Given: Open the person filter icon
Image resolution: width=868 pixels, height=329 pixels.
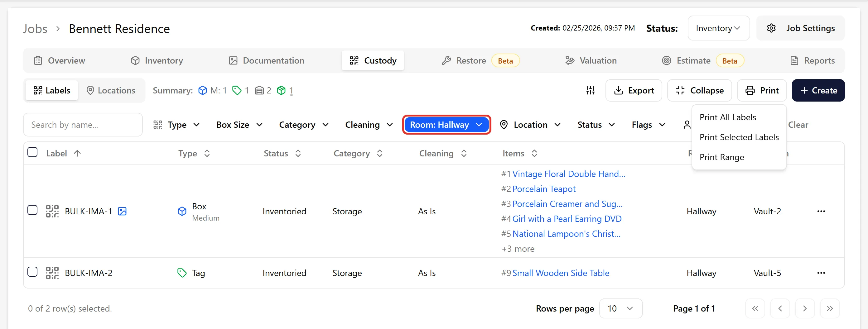Looking at the screenshot, I should [687, 125].
